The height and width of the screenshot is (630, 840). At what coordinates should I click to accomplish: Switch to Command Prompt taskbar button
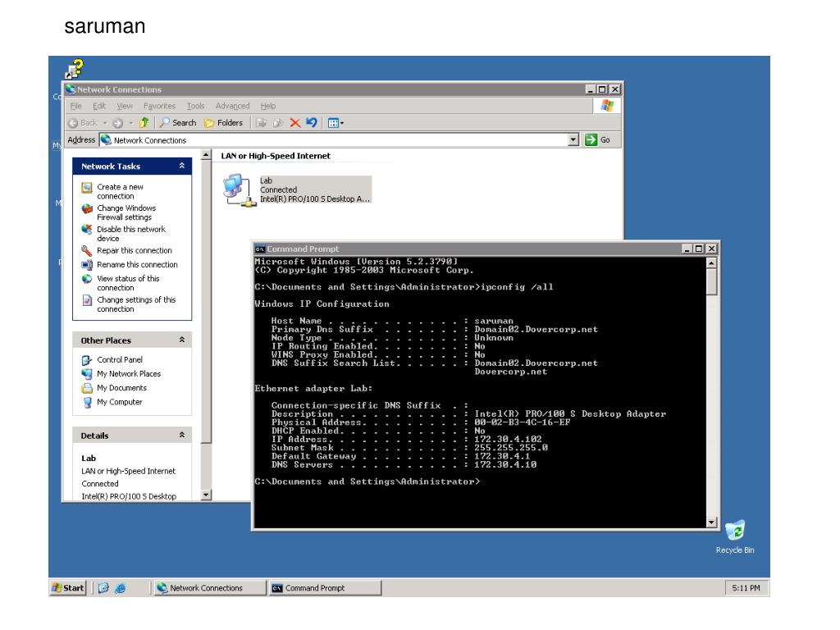coord(325,587)
